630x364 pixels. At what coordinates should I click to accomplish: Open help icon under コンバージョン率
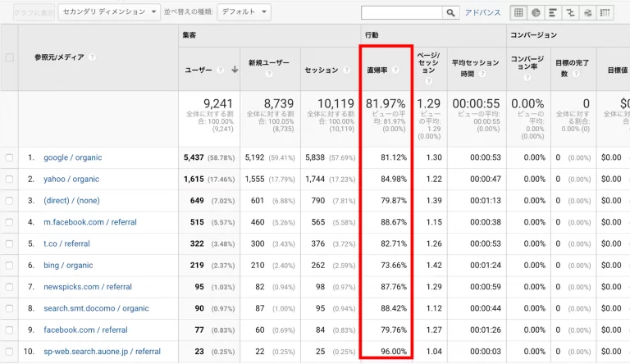527,77
